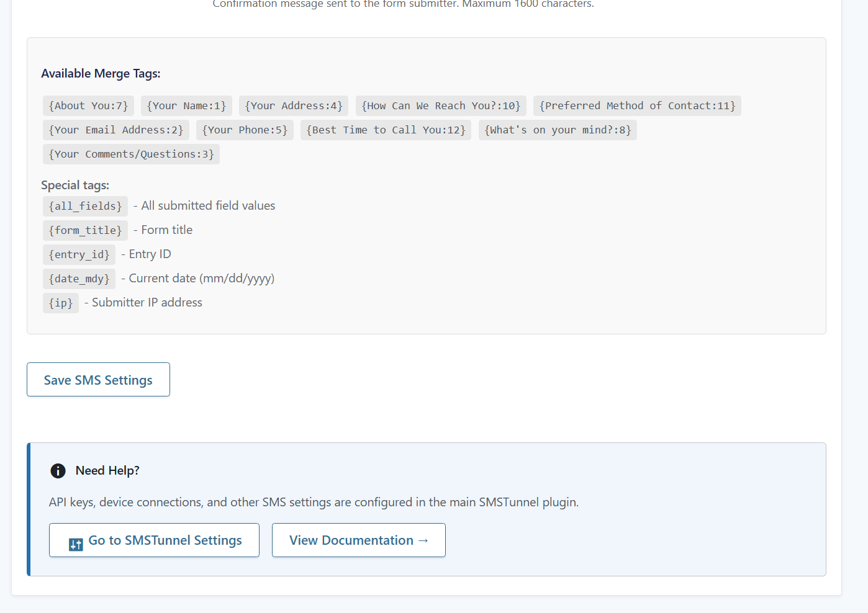Insert the {Your Address:4} merge tag
The height and width of the screenshot is (613, 868).
coord(293,105)
